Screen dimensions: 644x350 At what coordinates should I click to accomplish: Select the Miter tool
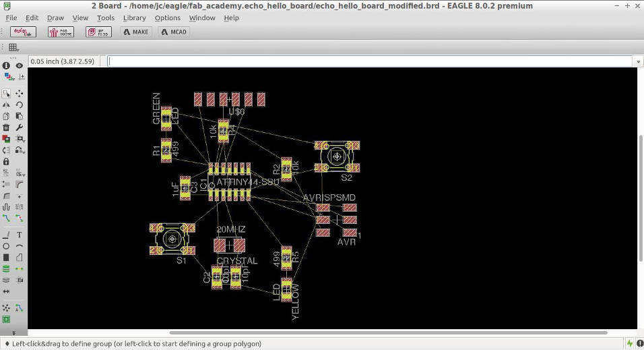pos(20,184)
